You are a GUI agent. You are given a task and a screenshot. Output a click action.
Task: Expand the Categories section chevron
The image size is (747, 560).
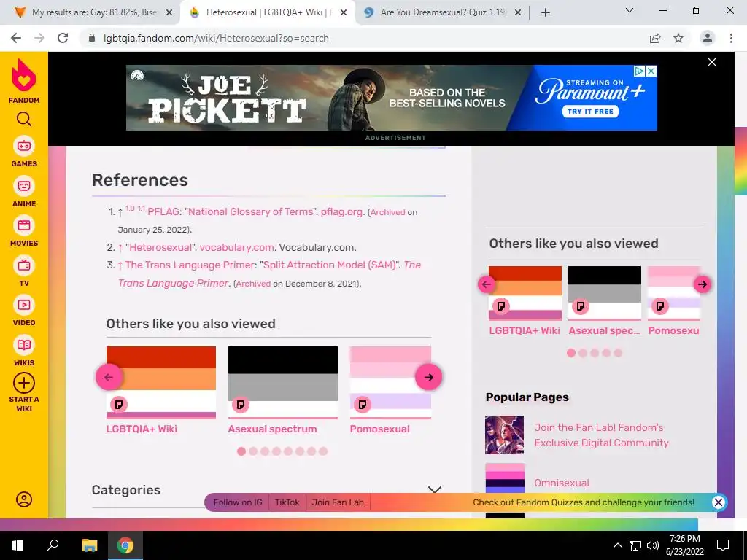coord(435,489)
